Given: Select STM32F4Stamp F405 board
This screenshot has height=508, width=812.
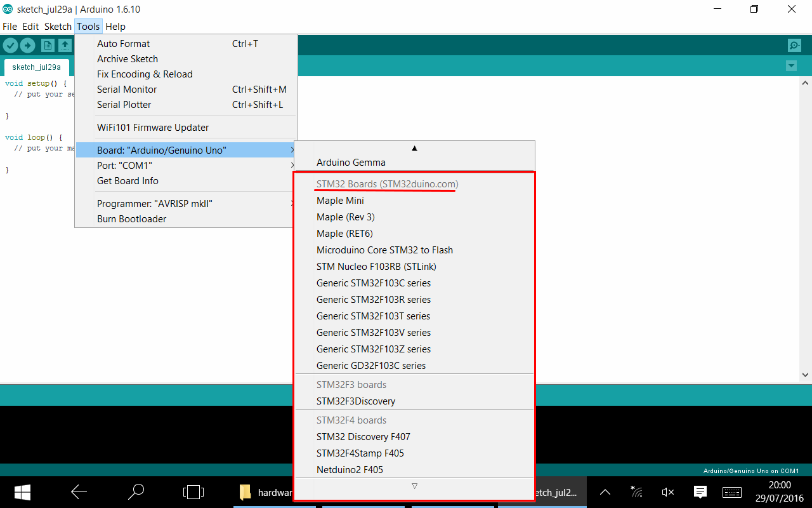Looking at the screenshot, I should [x=415, y=453].
